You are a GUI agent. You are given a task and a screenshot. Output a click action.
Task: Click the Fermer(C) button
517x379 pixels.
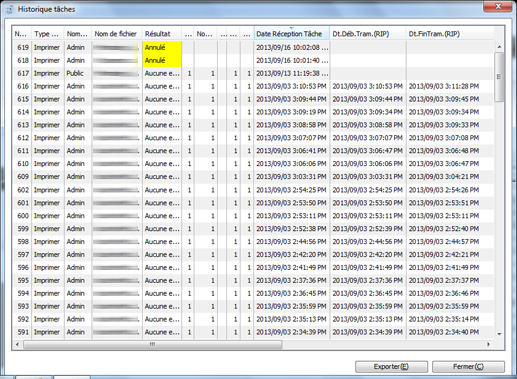click(x=468, y=367)
